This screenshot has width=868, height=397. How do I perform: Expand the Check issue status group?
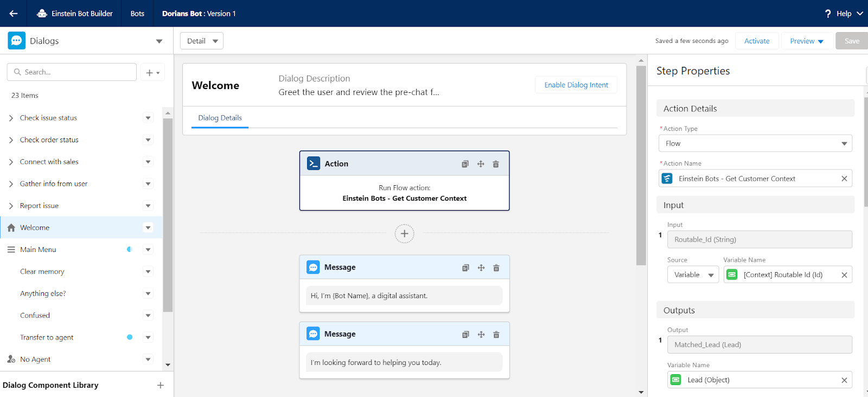tap(11, 118)
